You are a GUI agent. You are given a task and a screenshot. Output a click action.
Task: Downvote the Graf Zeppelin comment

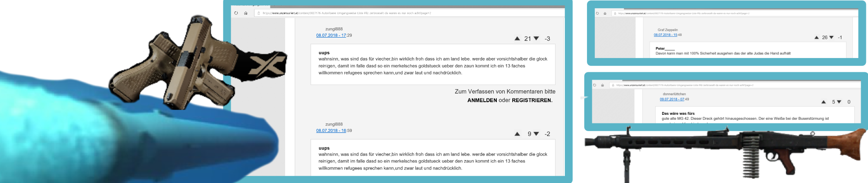click(831, 38)
